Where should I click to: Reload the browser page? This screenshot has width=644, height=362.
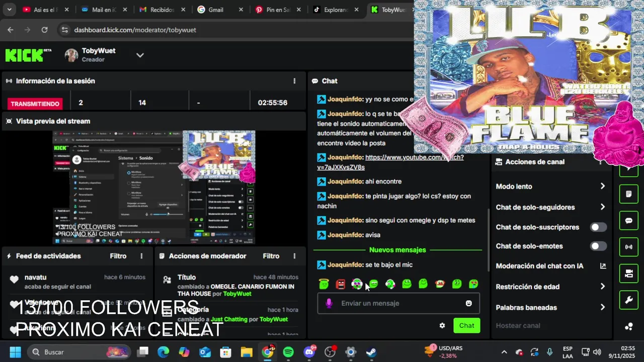pos(44,30)
